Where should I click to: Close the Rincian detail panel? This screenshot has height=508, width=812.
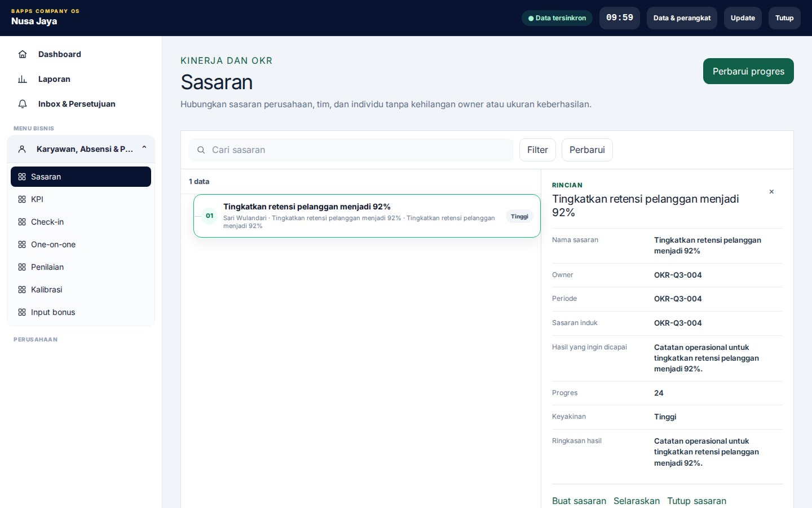pos(771,192)
